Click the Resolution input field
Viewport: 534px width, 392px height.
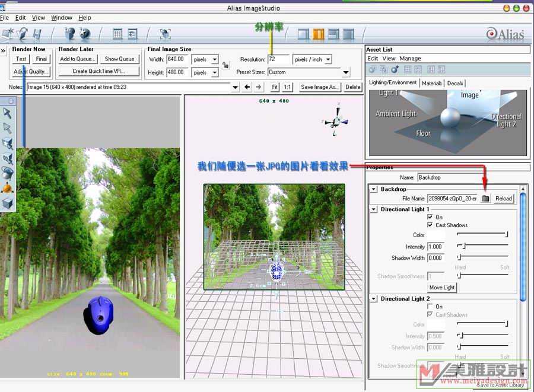pos(278,59)
